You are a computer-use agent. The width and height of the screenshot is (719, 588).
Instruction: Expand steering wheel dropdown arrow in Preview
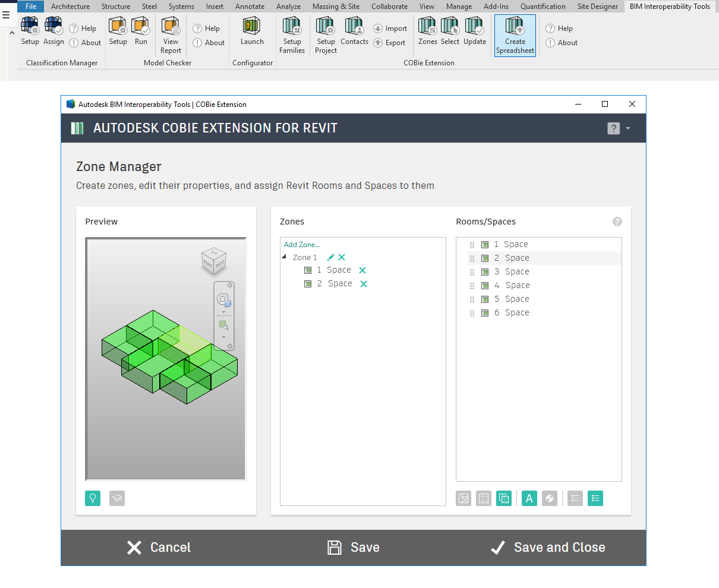point(223,312)
